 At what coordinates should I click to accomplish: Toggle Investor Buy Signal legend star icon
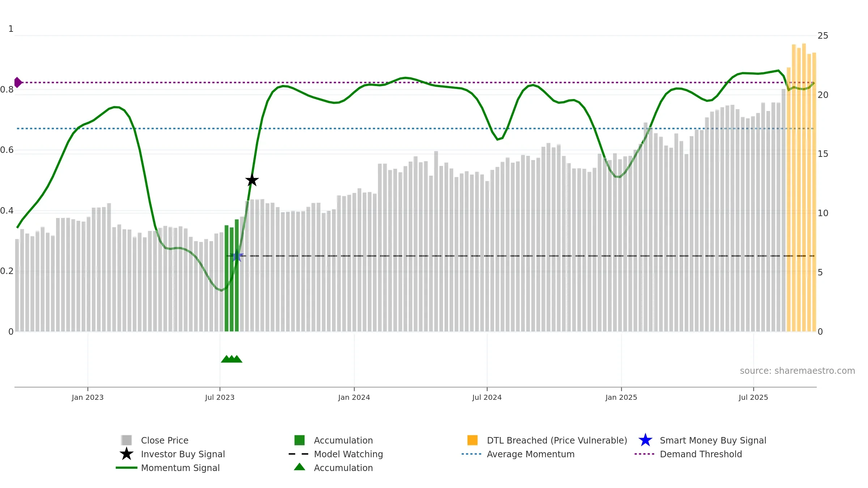tap(127, 454)
